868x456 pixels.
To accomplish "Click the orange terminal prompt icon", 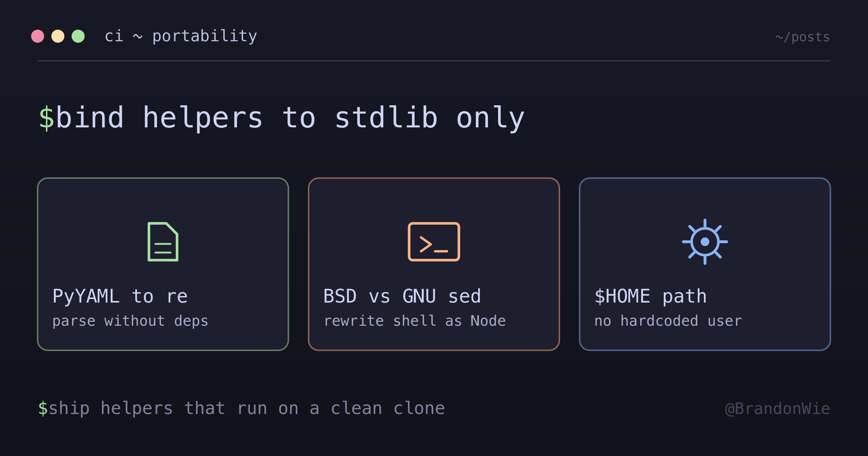I will (x=434, y=242).
